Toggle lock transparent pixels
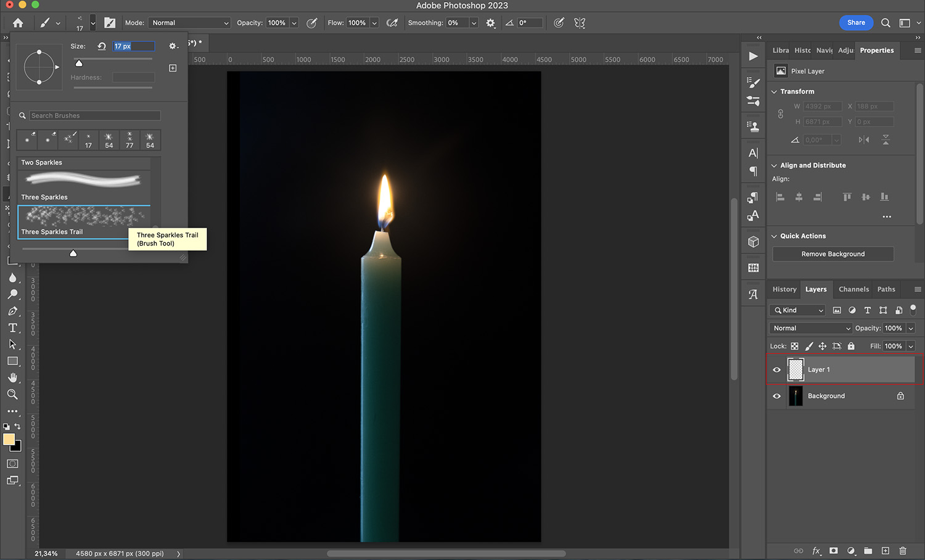Screen dimensions: 925x560 pos(794,346)
